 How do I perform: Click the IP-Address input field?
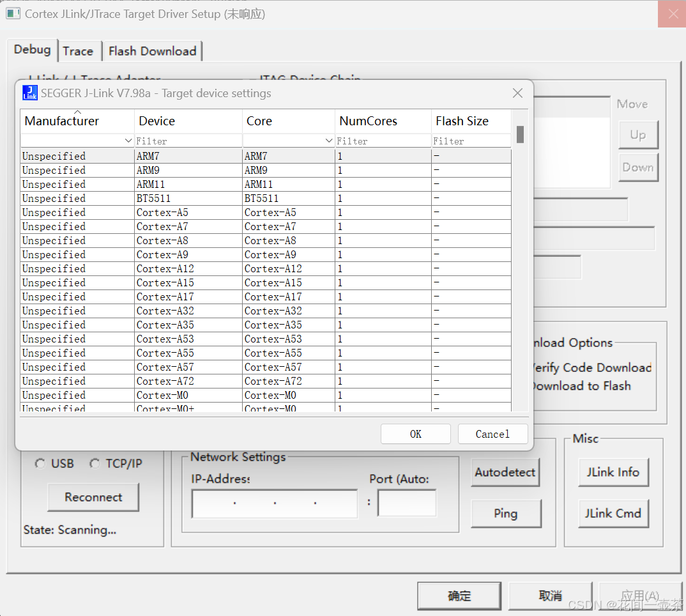click(275, 504)
